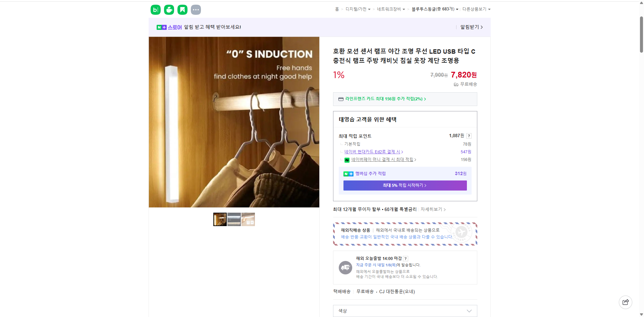644x317 pixels.
Task: Expand the 색상 color selection dropdown
Action: [x=405, y=311]
